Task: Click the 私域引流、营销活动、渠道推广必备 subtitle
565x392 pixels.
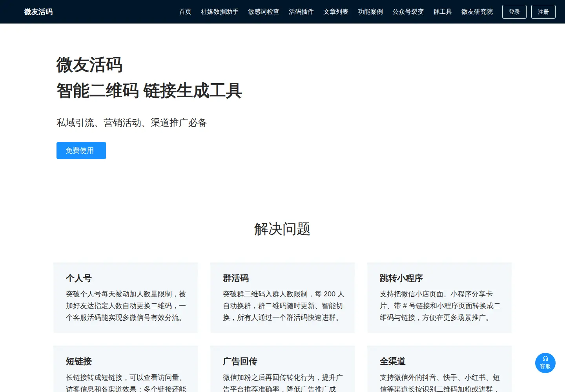Action: click(x=132, y=123)
